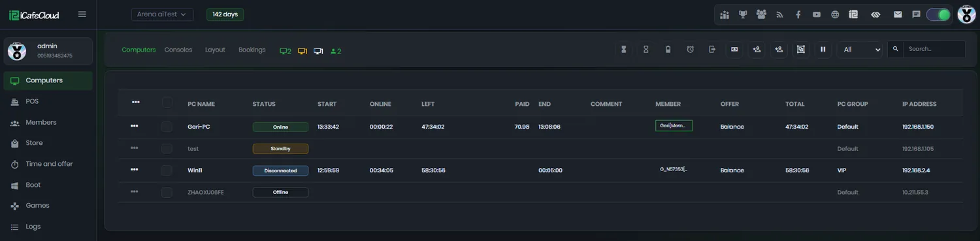Click the iCafeCloud logo icon in top bar

(853, 14)
